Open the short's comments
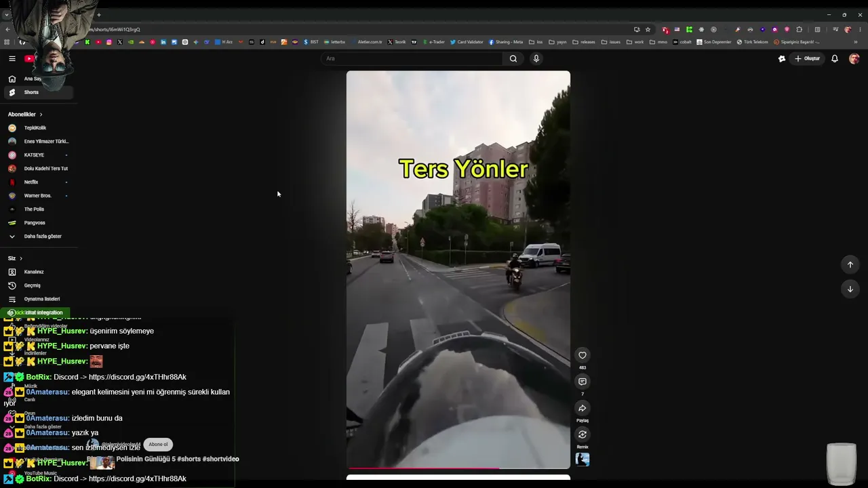 (582, 382)
